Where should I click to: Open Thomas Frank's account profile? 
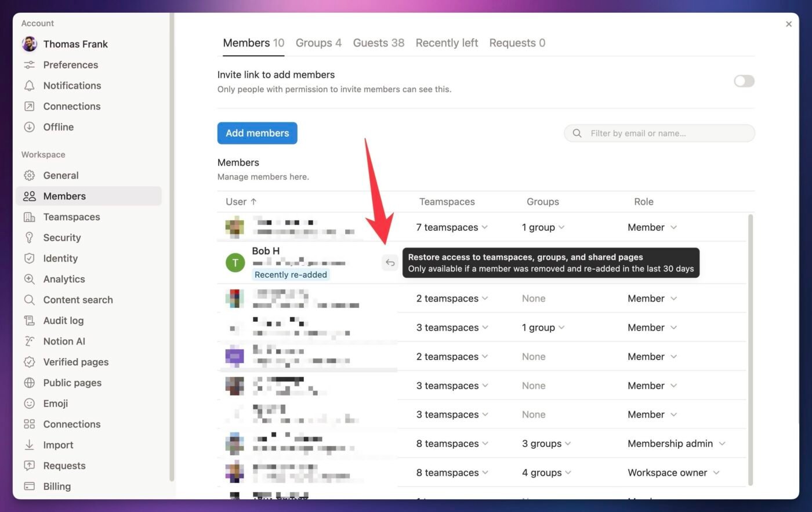tap(75, 43)
